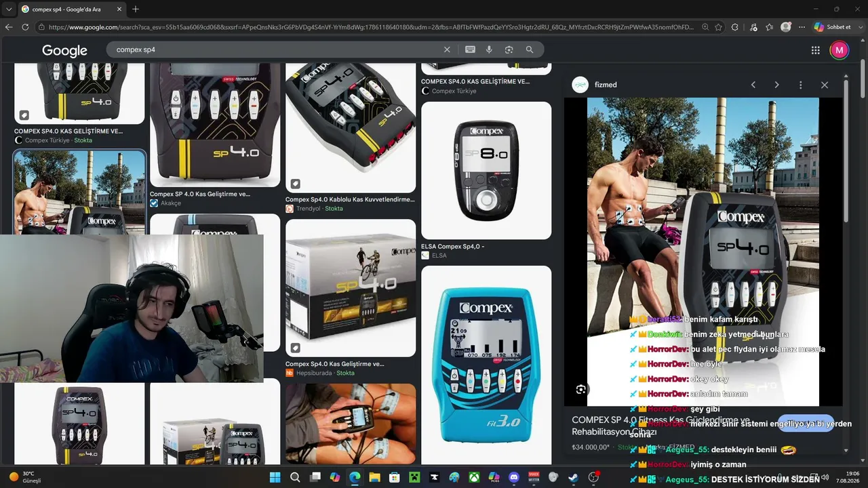Start a voice search with the microphone
The width and height of the screenshot is (868, 488).
point(489,49)
